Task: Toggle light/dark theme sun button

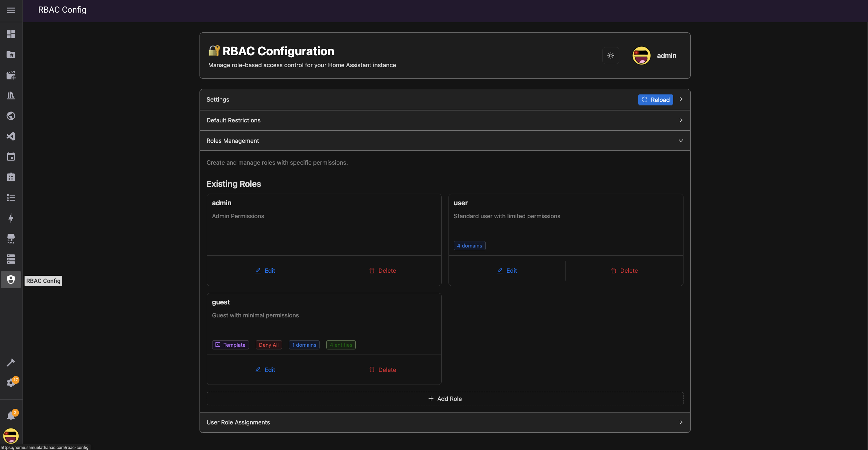Action: (610, 56)
